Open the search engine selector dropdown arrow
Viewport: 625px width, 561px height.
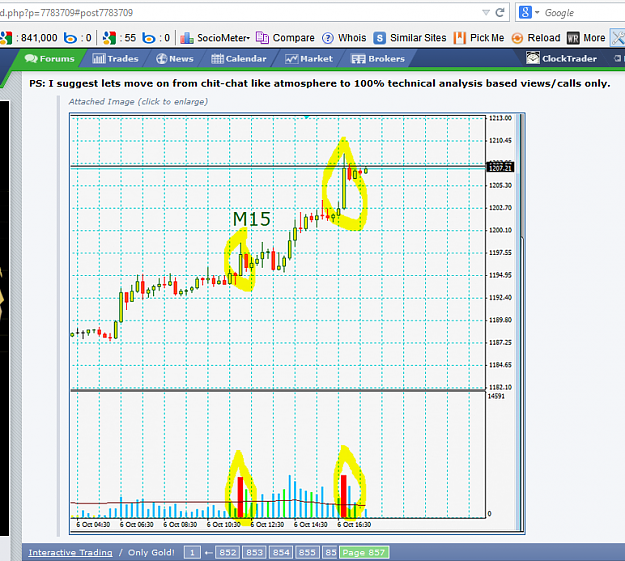[537, 13]
